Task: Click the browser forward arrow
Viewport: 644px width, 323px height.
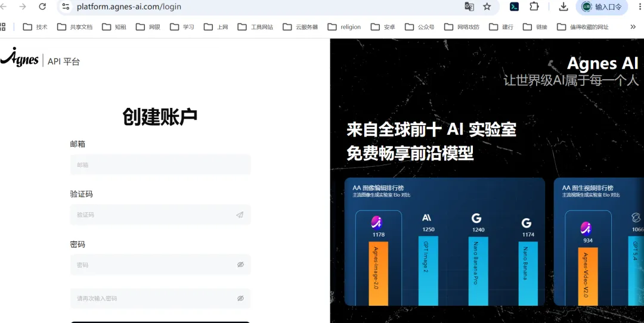Action: click(x=23, y=7)
